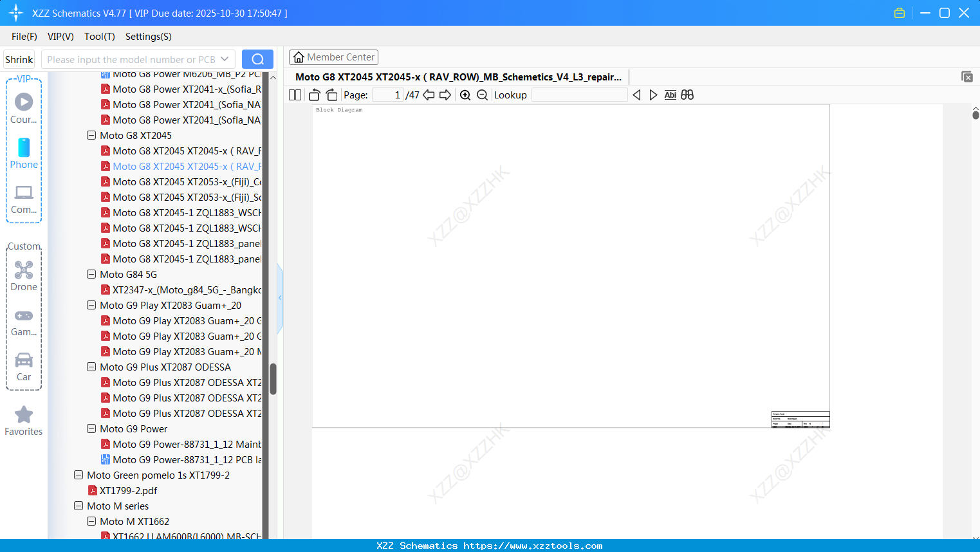
Task: Open the File(F) menu
Action: [24, 37]
